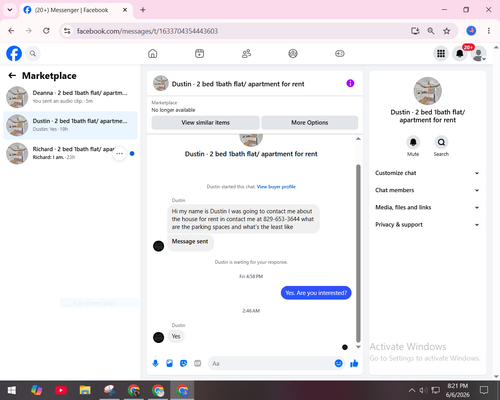This screenshot has height=400, width=500.
Task: Open the Windows Start menu
Action: tap(11, 390)
